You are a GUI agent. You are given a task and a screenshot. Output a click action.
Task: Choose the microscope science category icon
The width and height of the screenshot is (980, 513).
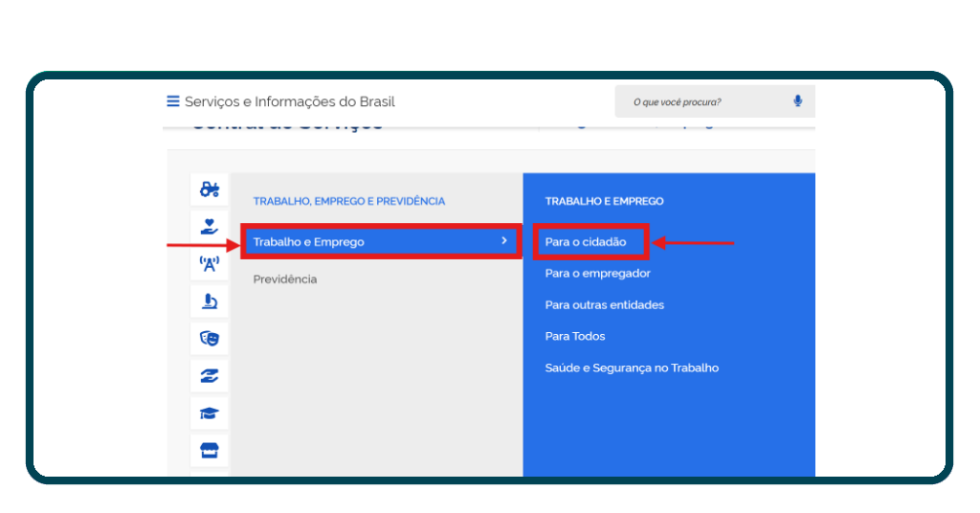[x=209, y=301]
